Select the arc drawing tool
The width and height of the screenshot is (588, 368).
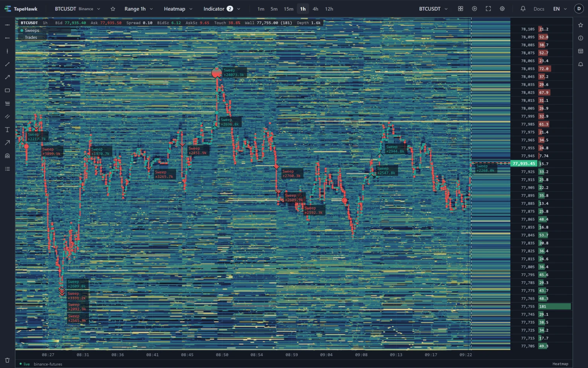tap(7, 156)
